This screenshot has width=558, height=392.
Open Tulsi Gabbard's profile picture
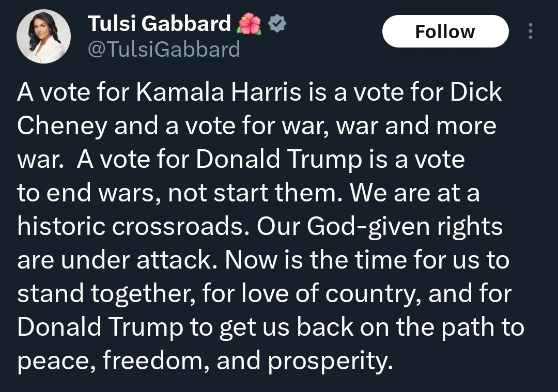43,37
